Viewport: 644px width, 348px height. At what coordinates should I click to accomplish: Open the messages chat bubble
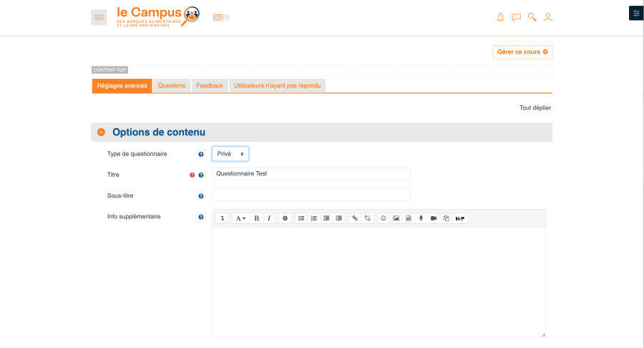click(x=516, y=17)
